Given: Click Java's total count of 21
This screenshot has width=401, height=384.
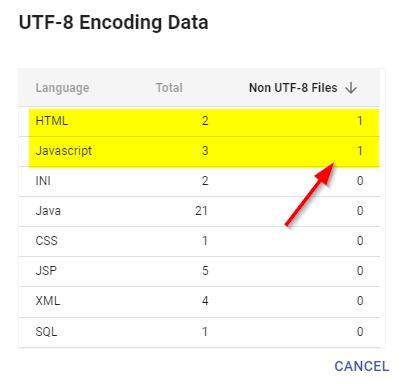Looking at the screenshot, I should (x=201, y=211).
